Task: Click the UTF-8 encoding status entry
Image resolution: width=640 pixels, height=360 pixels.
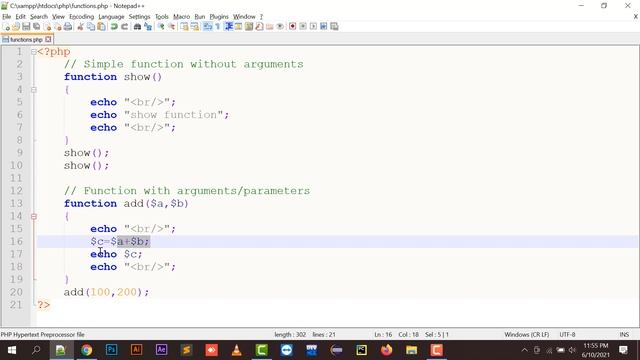Action: [567, 335]
